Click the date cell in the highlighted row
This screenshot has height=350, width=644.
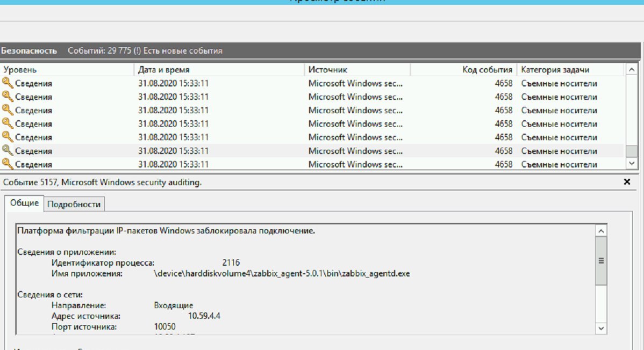tap(173, 151)
